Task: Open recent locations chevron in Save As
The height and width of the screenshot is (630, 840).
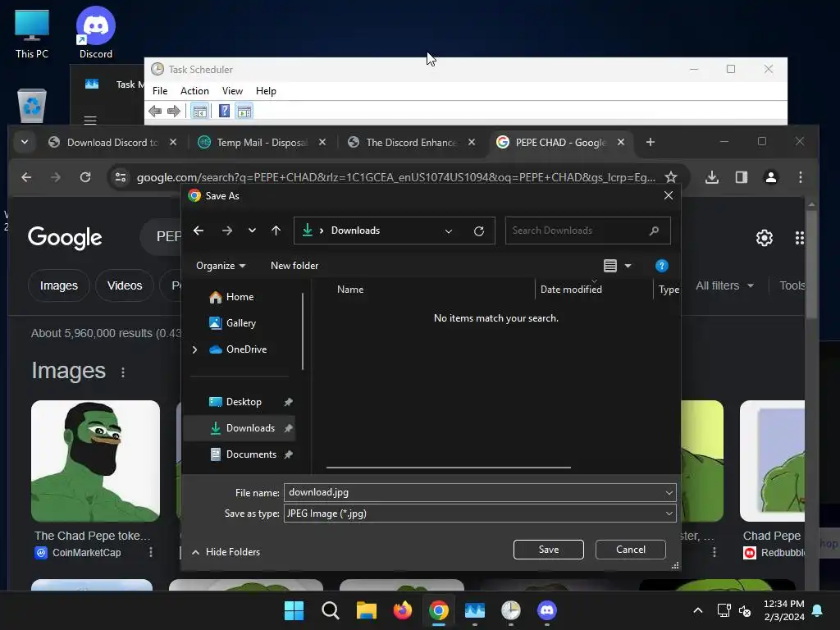Action: [x=252, y=231]
